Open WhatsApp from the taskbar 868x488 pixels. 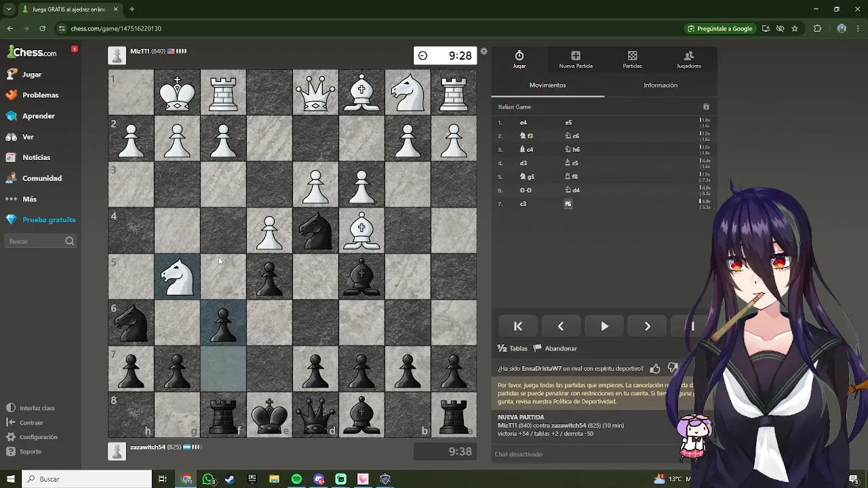(x=208, y=479)
